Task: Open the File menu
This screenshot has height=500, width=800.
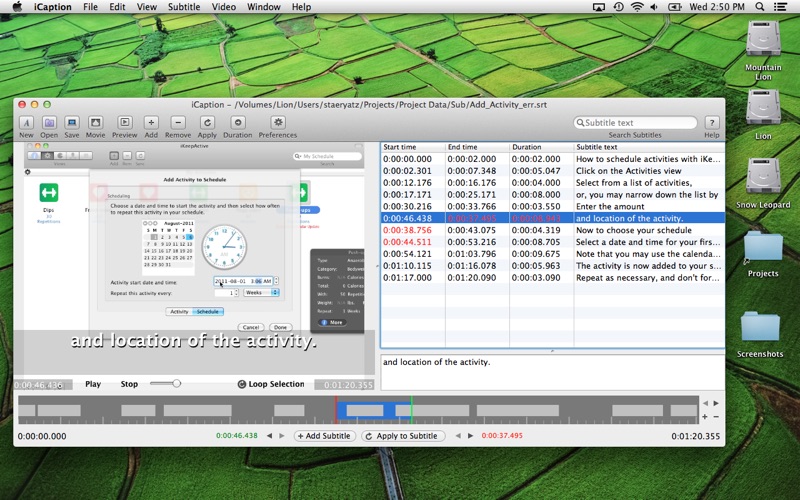Action: pyautogui.click(x=90, y=7)
